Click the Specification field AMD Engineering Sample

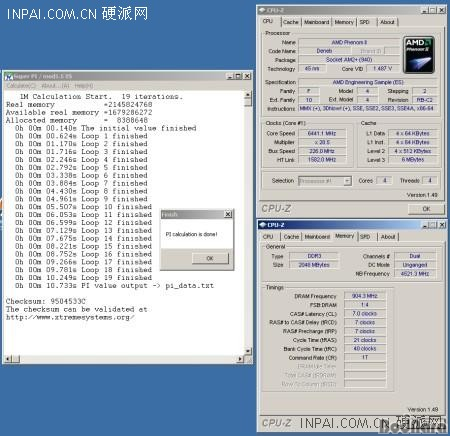click(x=368, y=82)
